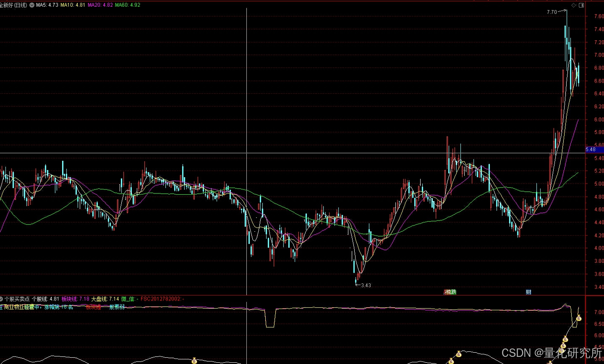Click the MA20: 4.82 label
Image resolution: width=604 pixels, height=364 pixels.
(100, 5)
